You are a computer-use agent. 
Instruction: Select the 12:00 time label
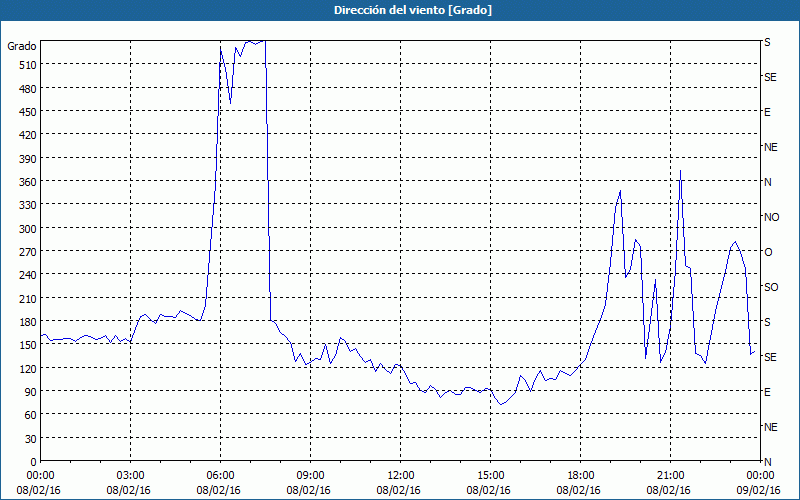click(401, 476)
